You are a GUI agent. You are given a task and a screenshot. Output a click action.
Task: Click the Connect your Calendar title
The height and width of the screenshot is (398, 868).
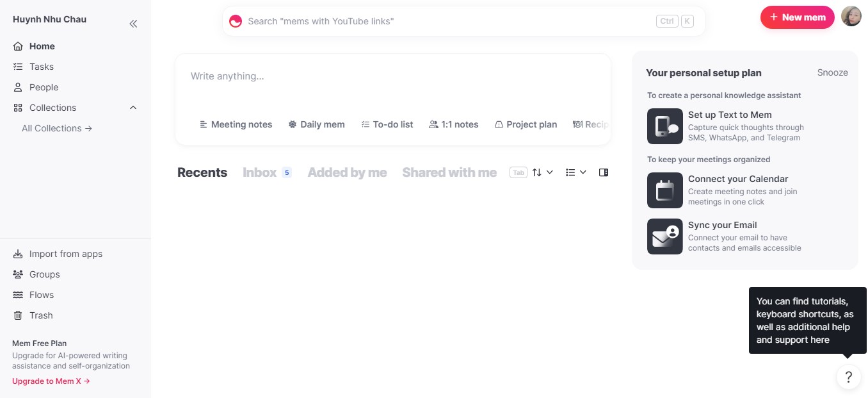tap(738, 179)
